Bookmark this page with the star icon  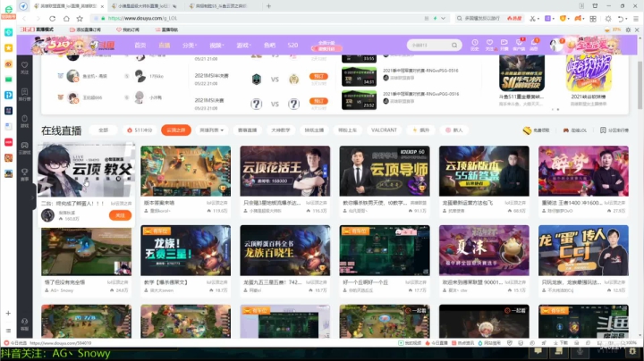tap(80, 19)
